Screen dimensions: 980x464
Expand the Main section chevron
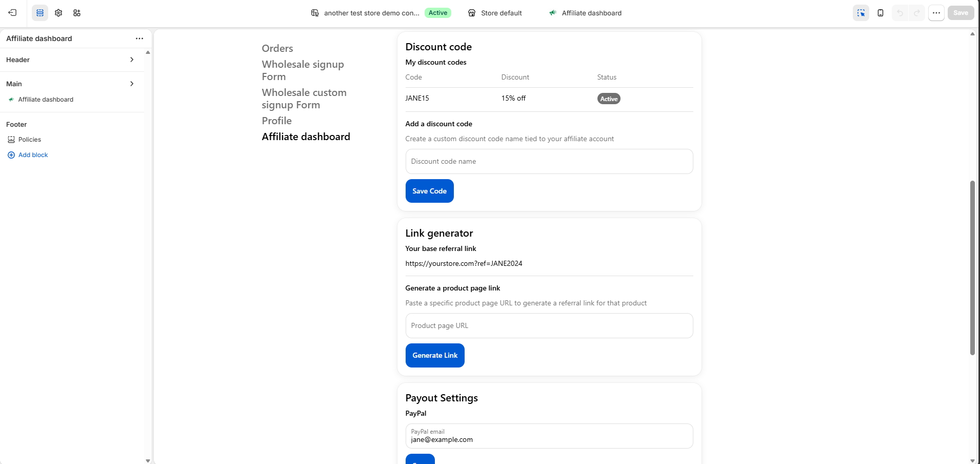[x=132, y=84]
